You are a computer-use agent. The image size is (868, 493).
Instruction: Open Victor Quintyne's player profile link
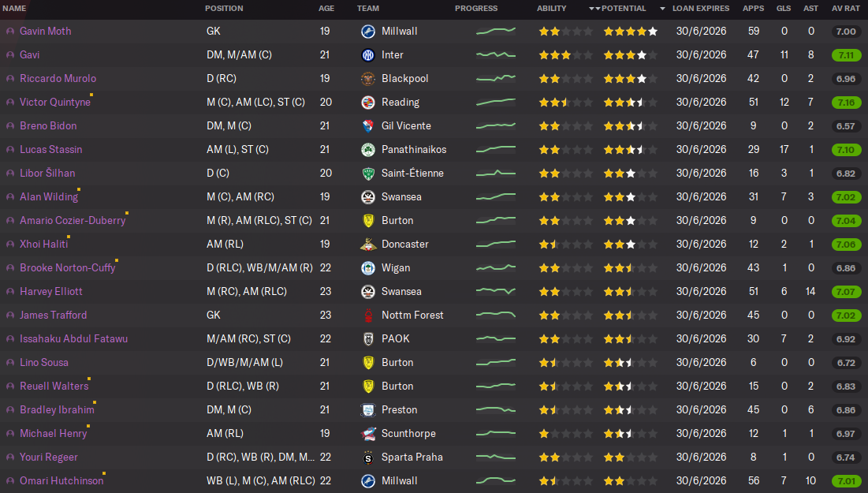54,103
